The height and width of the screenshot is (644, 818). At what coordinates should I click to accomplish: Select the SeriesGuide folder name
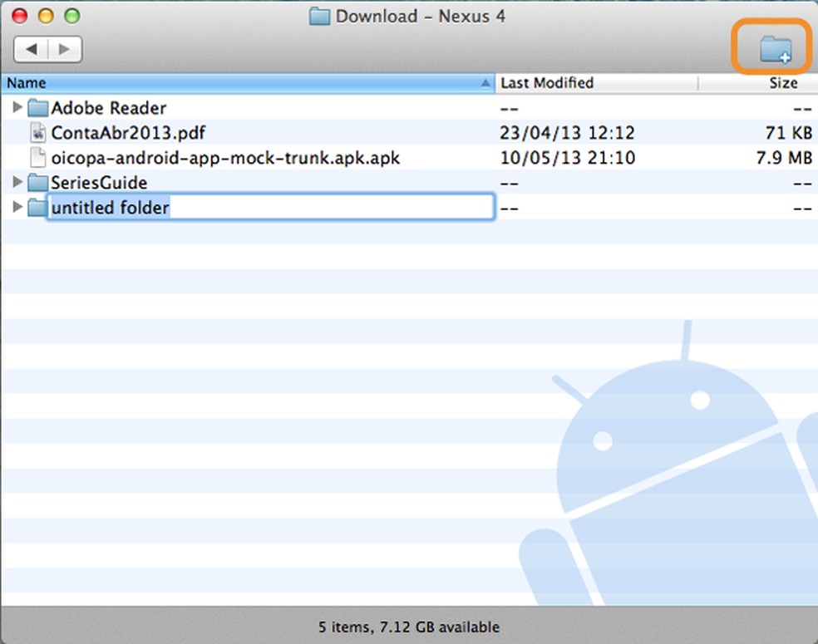pyautogui.click(x=99, y=183)
